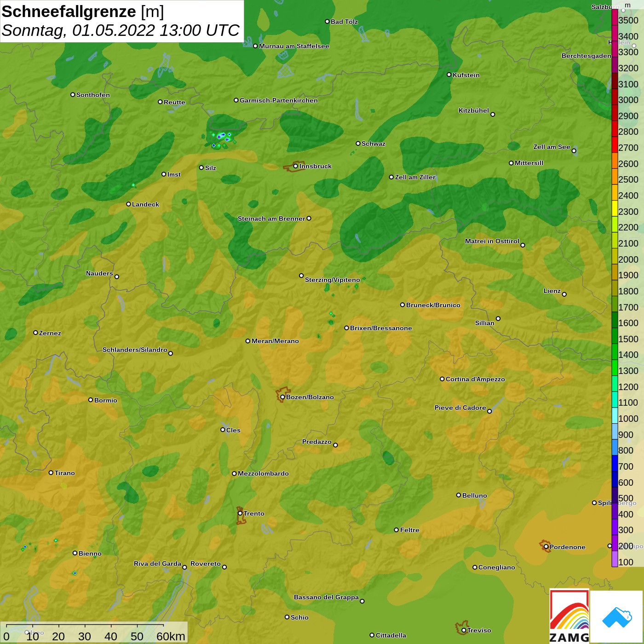The height and width of the screenshot is (644, 644).
Task: Click the Nauders label
Action: 99,273
